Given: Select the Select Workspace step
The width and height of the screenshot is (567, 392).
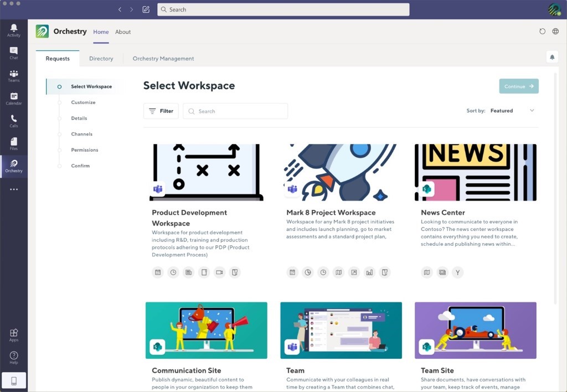Looking at the screenshot, I should 85,86.
